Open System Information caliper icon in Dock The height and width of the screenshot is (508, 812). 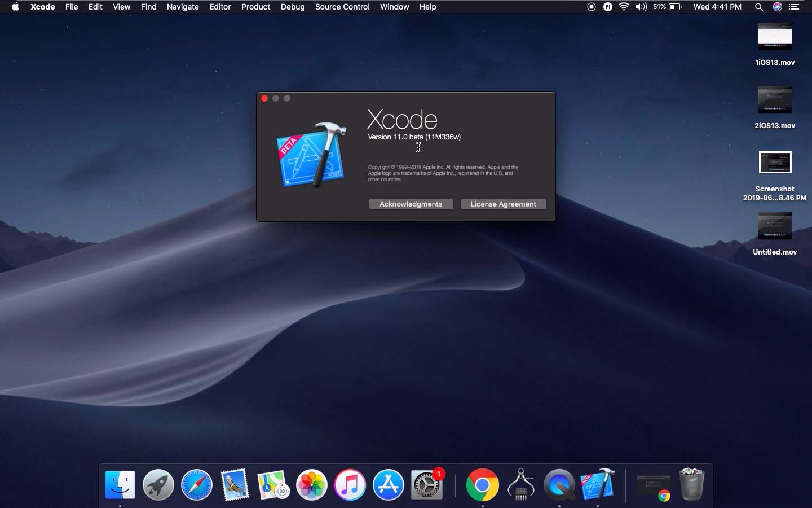pyautogui.click(x=521, y=485)
